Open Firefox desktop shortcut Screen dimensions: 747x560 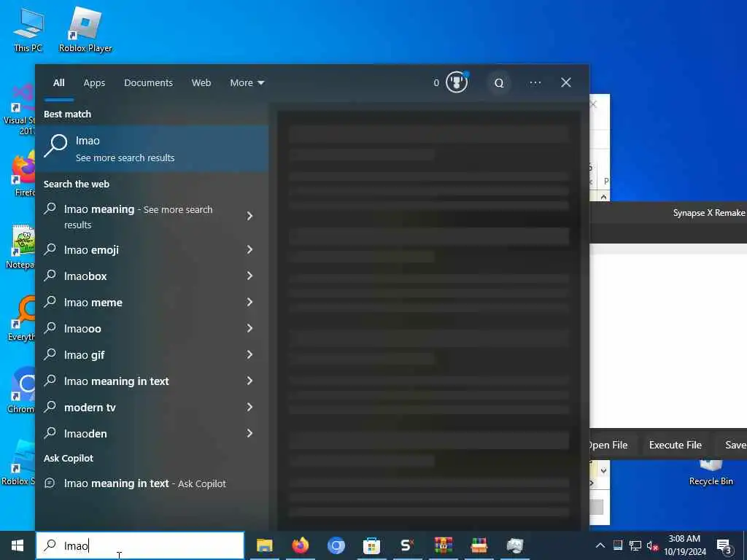point(23,172)
